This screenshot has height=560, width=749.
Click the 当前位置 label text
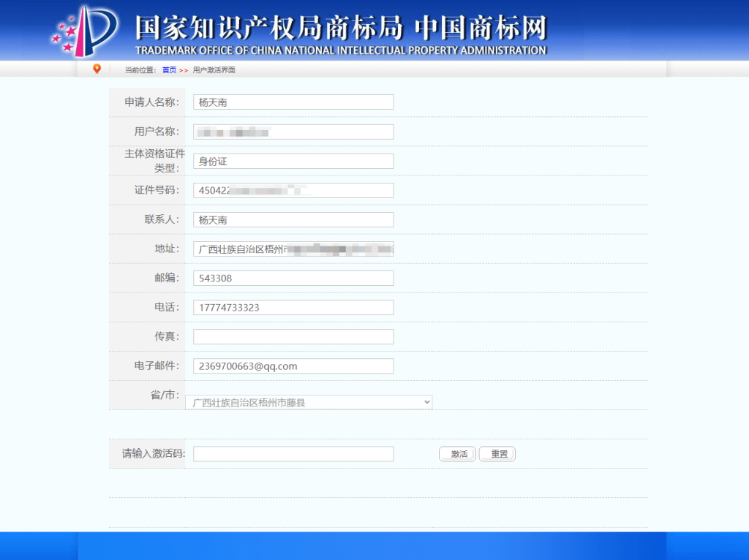(140, 69)
